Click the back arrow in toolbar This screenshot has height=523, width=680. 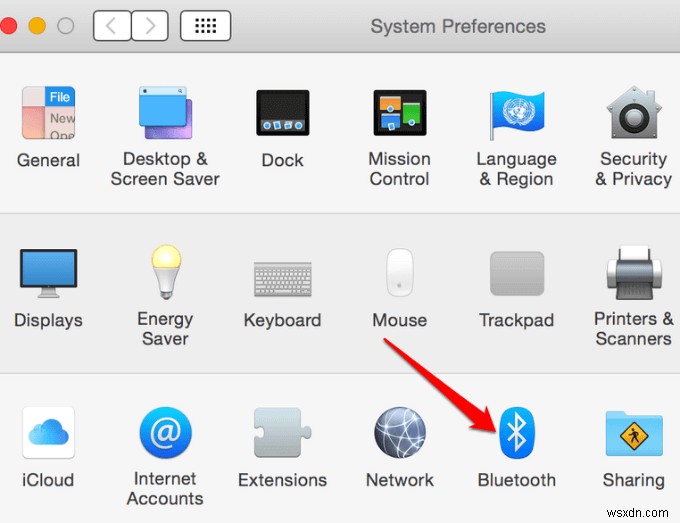[x=112, y=26]
